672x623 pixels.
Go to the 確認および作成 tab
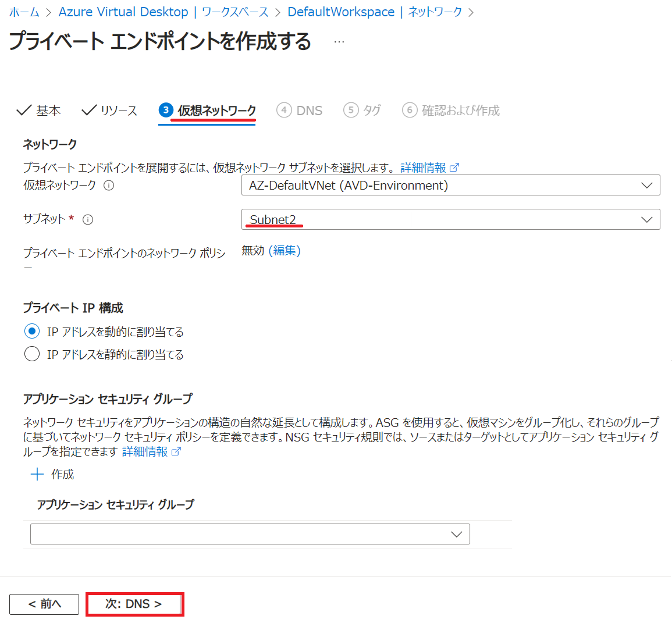(451, 111)
